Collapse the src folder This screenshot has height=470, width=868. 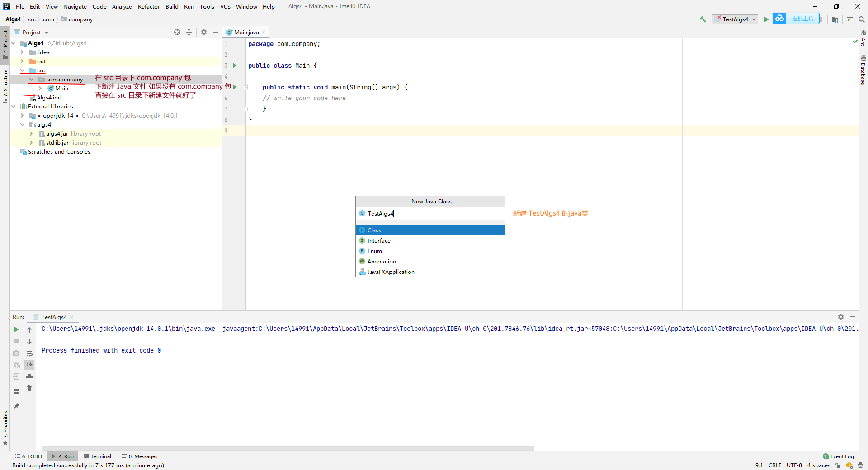click(x=22, y=70)
